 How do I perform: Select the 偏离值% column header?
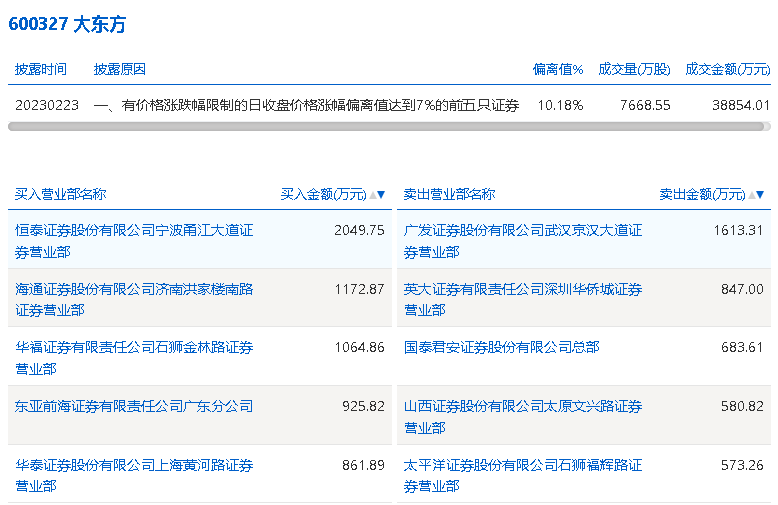(x=558, y=69)
